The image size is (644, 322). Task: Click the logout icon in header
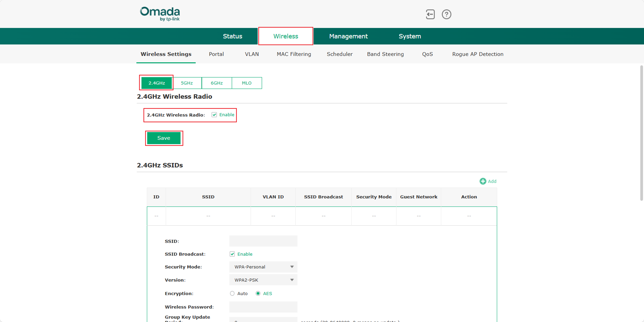click(430, 14)
